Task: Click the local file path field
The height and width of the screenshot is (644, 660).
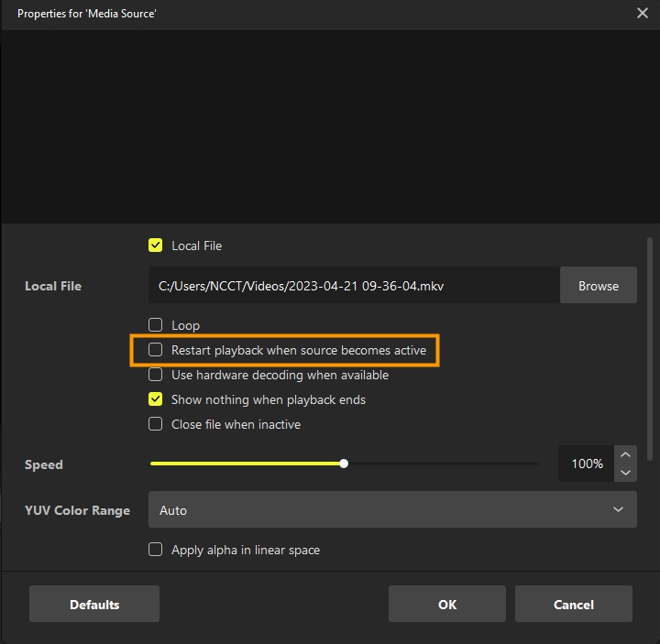Action: click(354, 286)
